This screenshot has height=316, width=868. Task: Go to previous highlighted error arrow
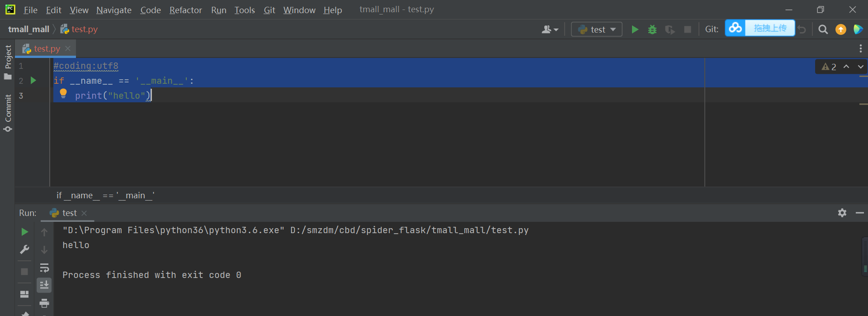pos(846,67)
